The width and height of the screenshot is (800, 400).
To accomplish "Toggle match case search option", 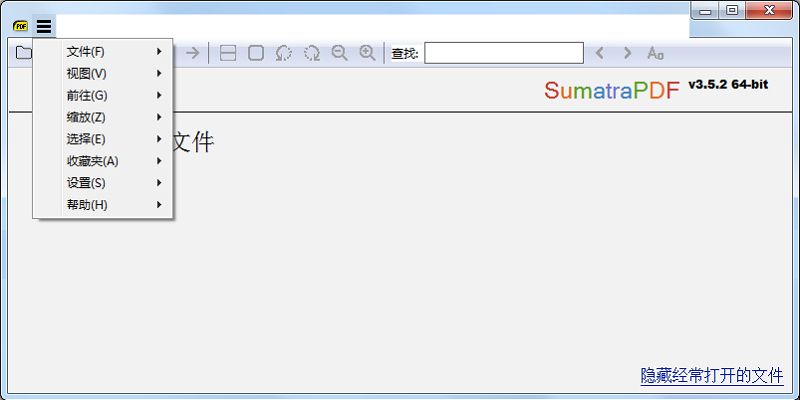I will tap(655, 53).
